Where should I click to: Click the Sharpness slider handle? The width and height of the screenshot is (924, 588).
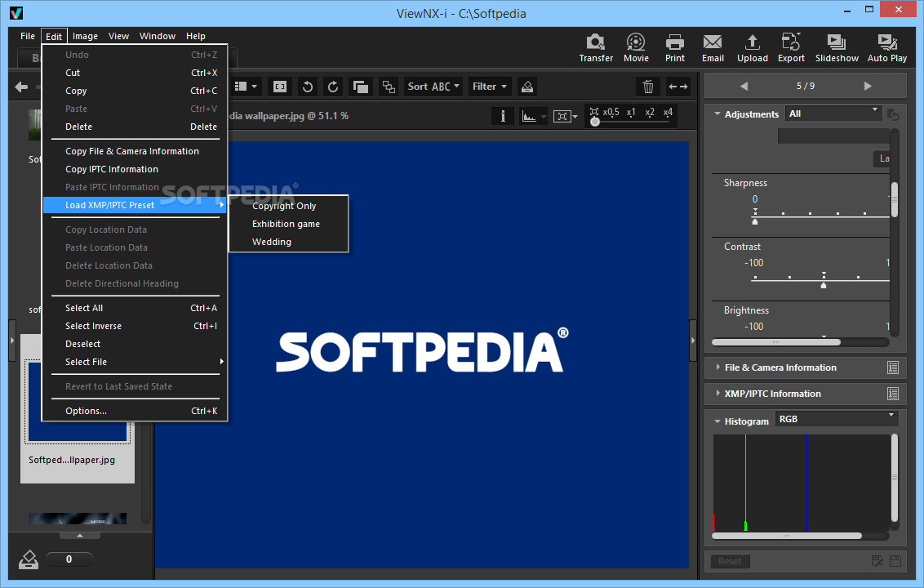[x=755, y=222]
